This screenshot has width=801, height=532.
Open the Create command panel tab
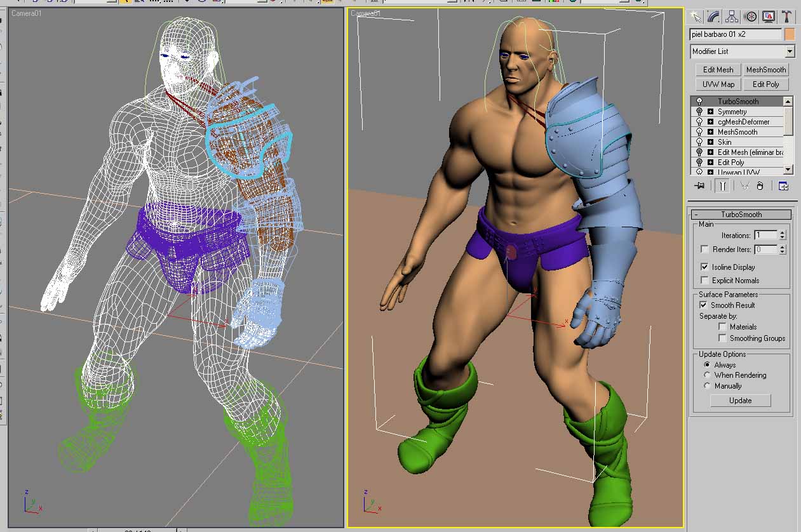(x=696, y=16)
